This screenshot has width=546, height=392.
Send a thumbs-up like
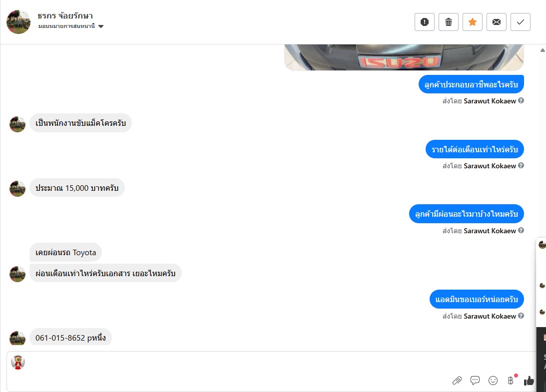pyautogui.click(x=529, y=381)
